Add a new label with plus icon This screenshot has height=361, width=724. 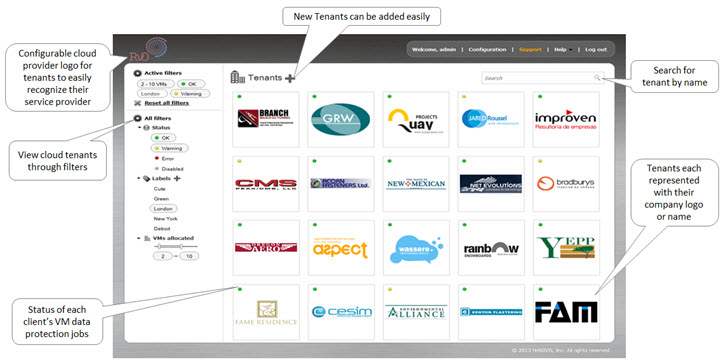coord(177,178)
